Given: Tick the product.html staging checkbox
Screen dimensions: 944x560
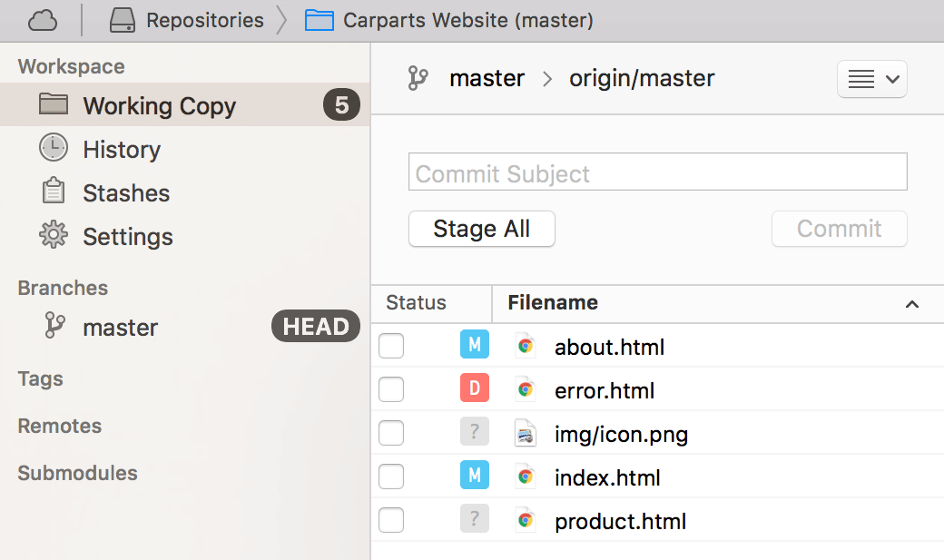Looking at the screenshot, I should coord(391,521).
